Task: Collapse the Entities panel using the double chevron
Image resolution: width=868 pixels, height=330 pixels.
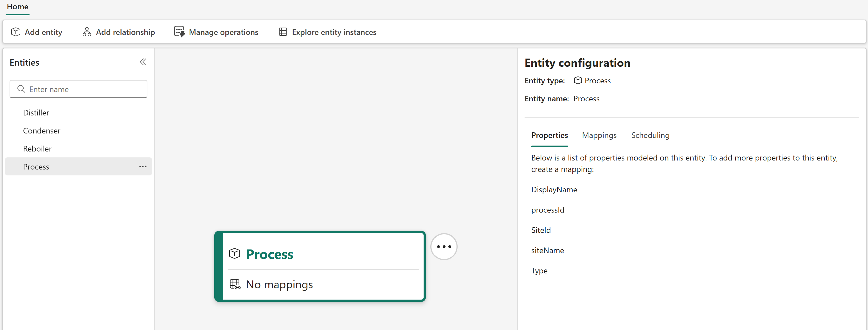Action: 143,62
